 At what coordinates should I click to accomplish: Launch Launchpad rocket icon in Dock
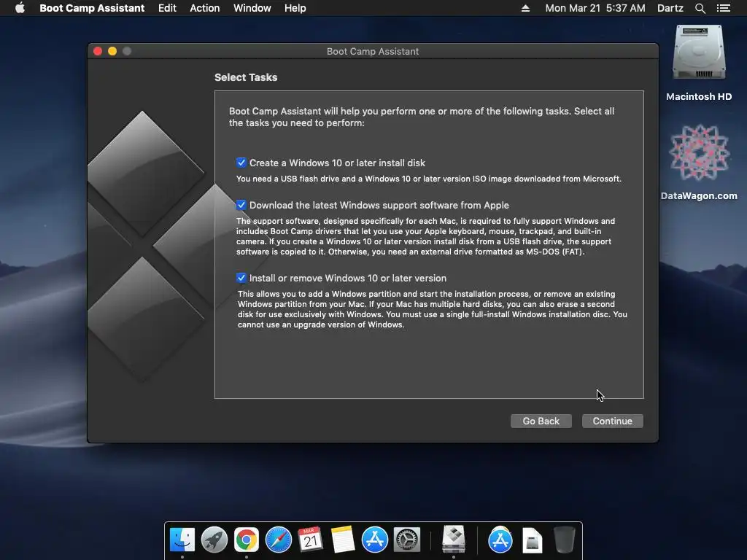tap(214, 540)
